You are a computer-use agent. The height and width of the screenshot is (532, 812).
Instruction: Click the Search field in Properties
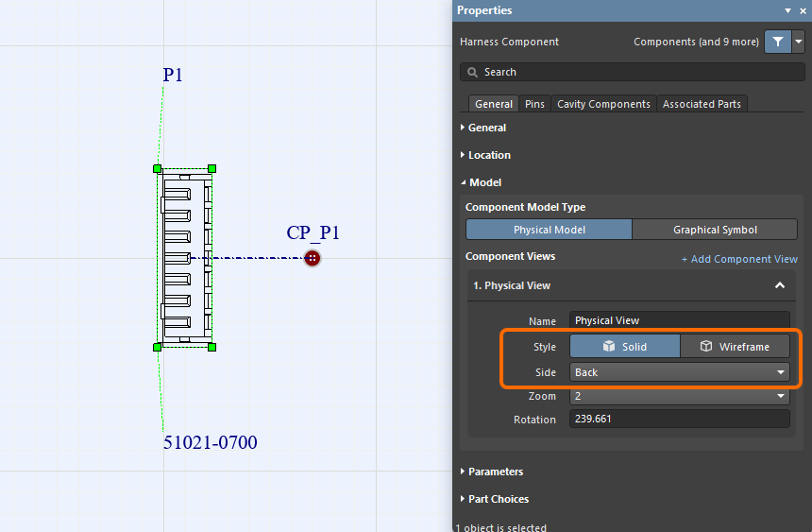tap(633, 72)
